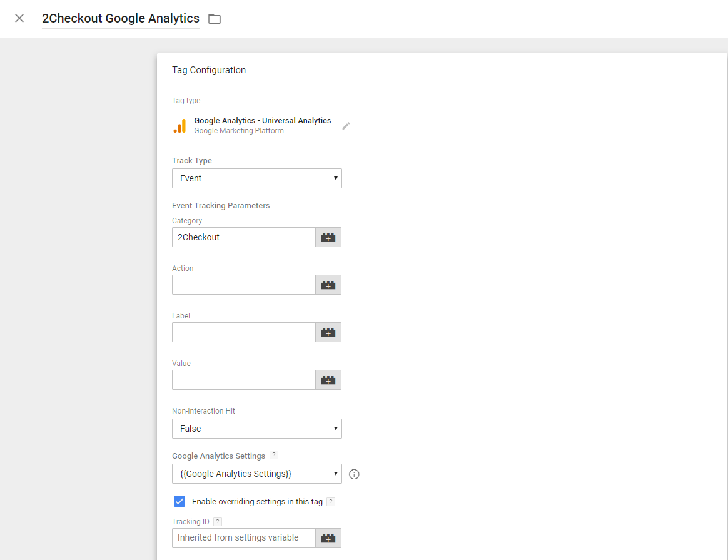Screen dimensions: 728x560
Task: Edit tag type with pencil icon
Action: tap(346, 126)
